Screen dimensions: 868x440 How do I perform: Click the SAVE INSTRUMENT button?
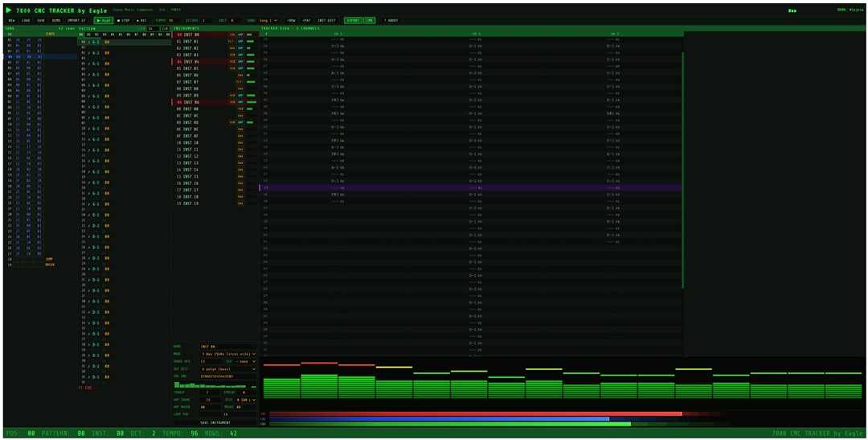215,422
